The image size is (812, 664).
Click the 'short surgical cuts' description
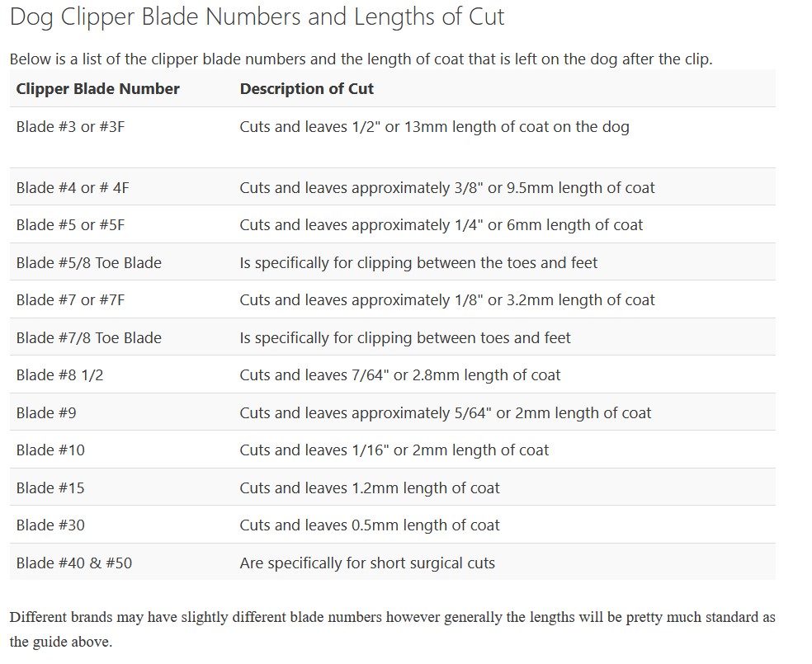click(x=367, y=563)
